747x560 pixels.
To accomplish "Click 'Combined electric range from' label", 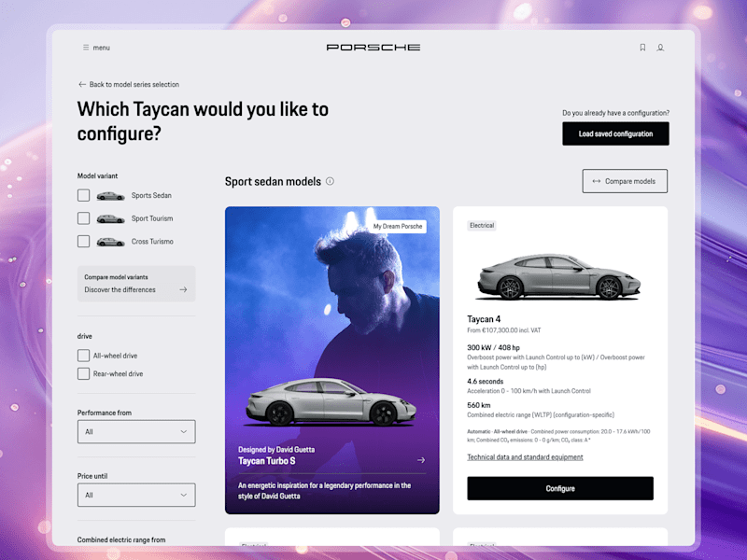I will (121, 539).
